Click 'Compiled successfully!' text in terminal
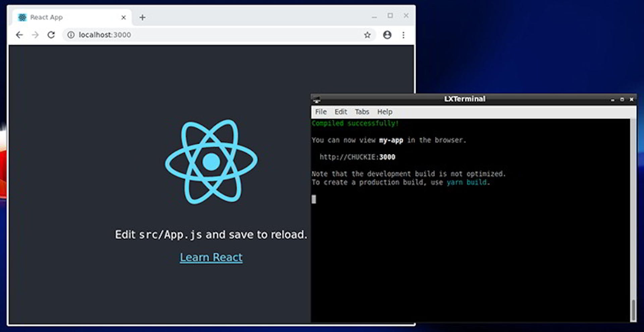Viewport: 644px width, 332px height. [x=355, y=123]
